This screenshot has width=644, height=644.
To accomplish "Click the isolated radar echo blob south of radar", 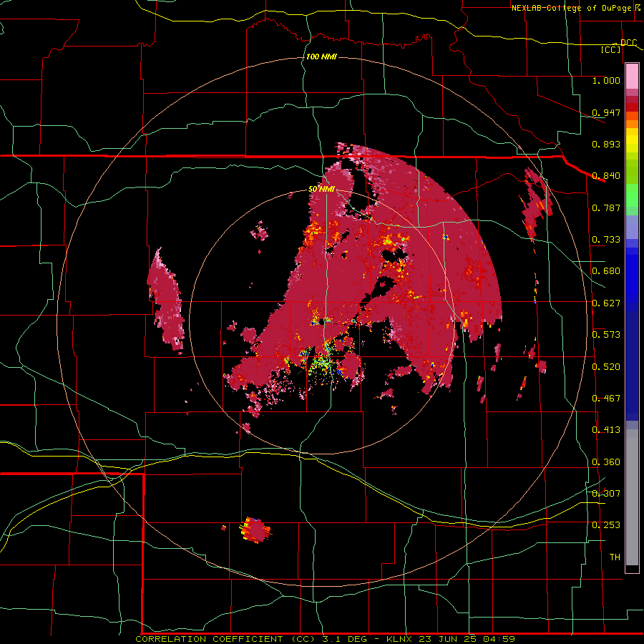I will coord(255,530).
